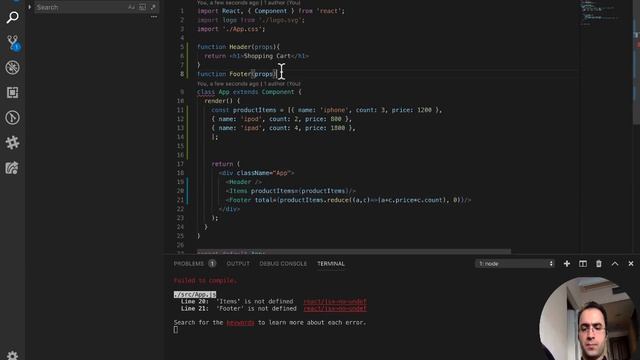
Task: Switch to the Problems tab
Action: [x=189, y=264]
